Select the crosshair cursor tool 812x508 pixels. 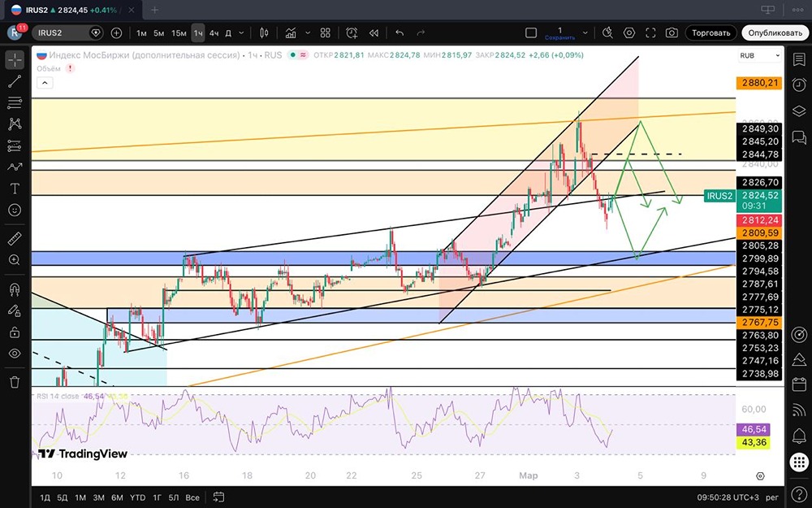(15, 59)
